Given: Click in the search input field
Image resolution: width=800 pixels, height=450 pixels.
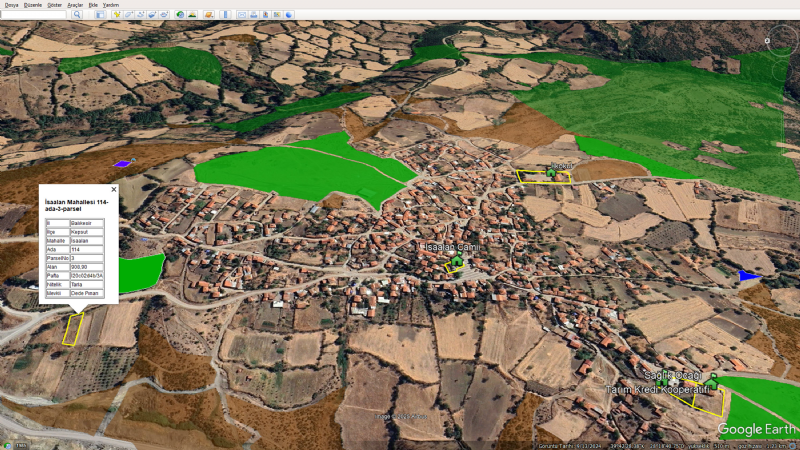Looking at the screenshot, I should [x=35, y=15].
